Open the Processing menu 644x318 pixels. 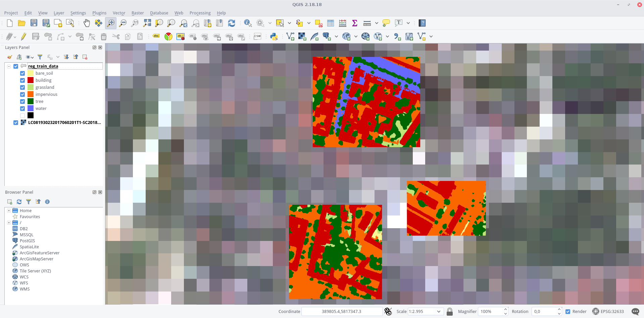coord(200,13)
